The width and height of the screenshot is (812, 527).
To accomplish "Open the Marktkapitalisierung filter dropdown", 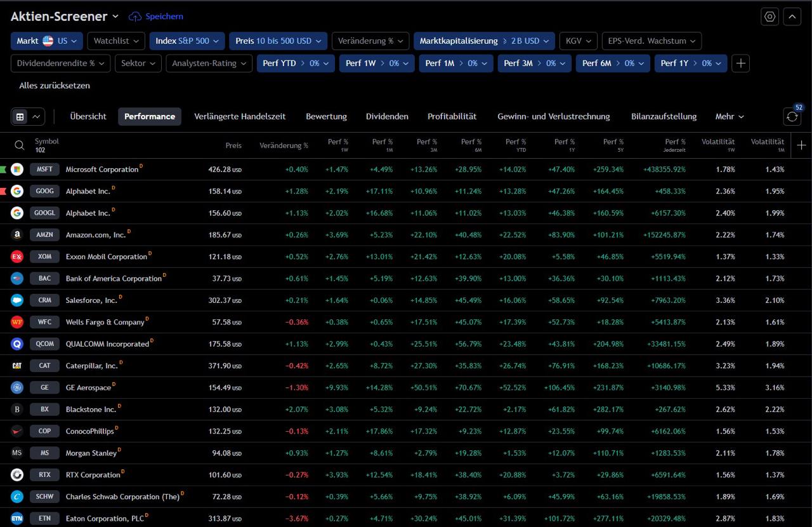I will click(484, 41).
